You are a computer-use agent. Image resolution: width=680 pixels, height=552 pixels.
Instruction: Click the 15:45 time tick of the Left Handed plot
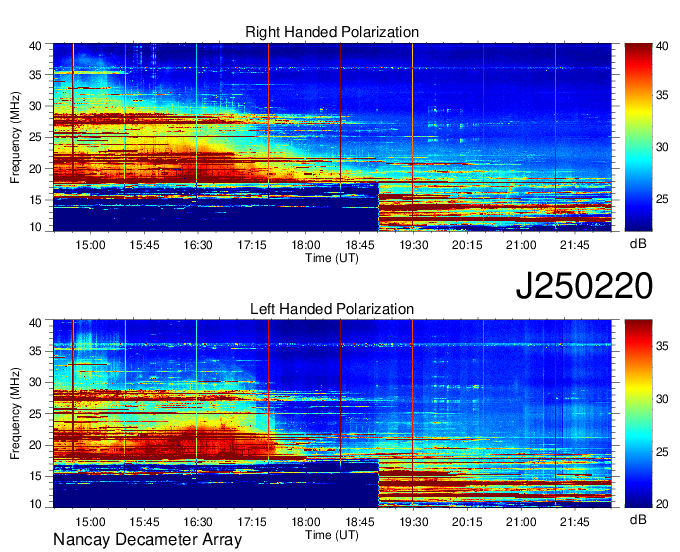pyautogui.click(x=144, y=522)
